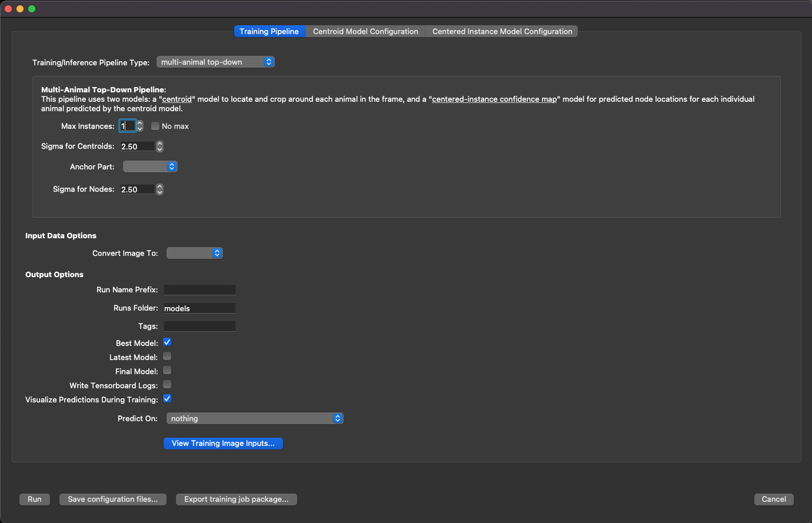Click the centroid documentation link
The image size is (812, 523).
tap(177, 99)
